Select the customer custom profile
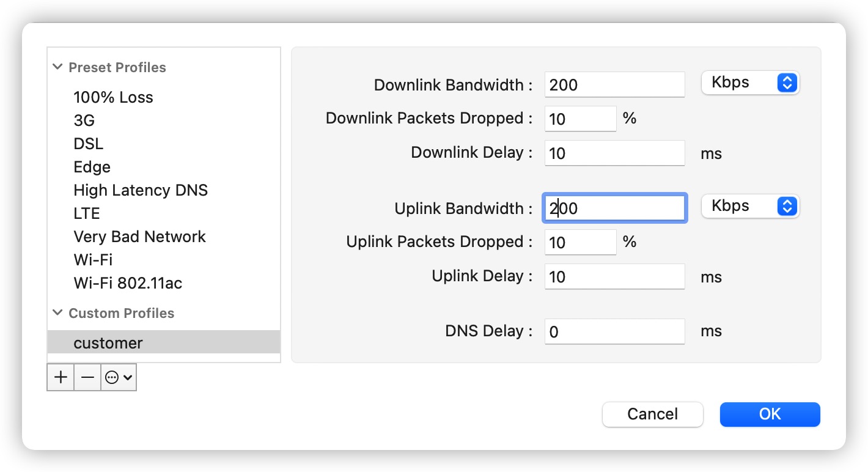Screen dimensions: 868x472 pyautogui.click(x=108, y=343)
